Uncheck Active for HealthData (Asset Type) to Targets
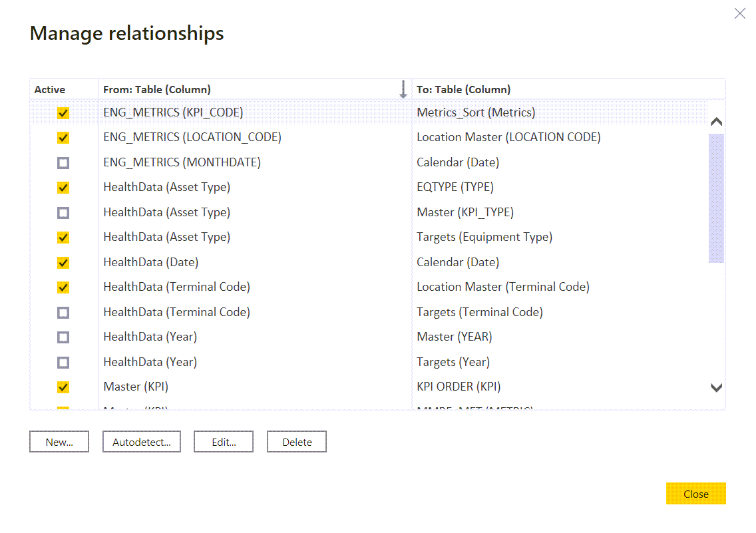The image size is (756, 533). [x=63, y=238]
